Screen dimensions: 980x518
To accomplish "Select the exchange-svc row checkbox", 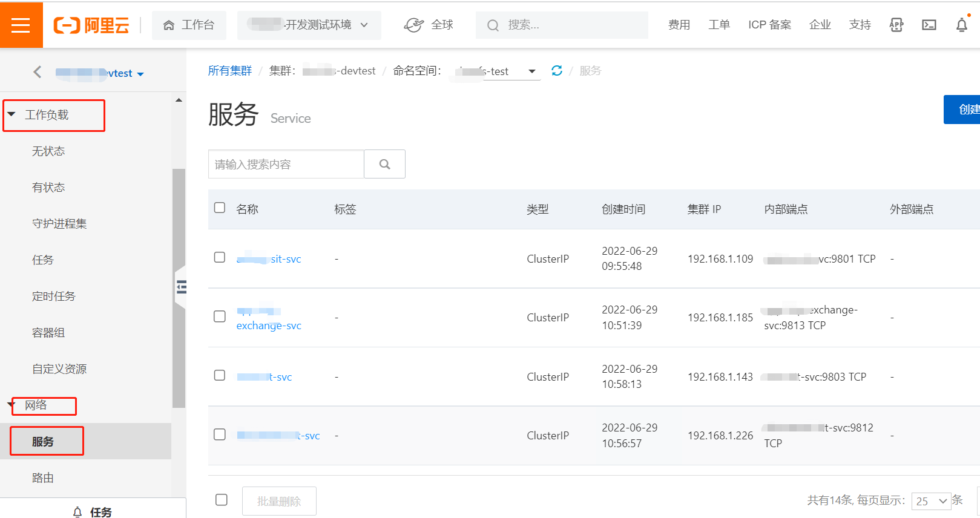I will (x=220, y=316).
